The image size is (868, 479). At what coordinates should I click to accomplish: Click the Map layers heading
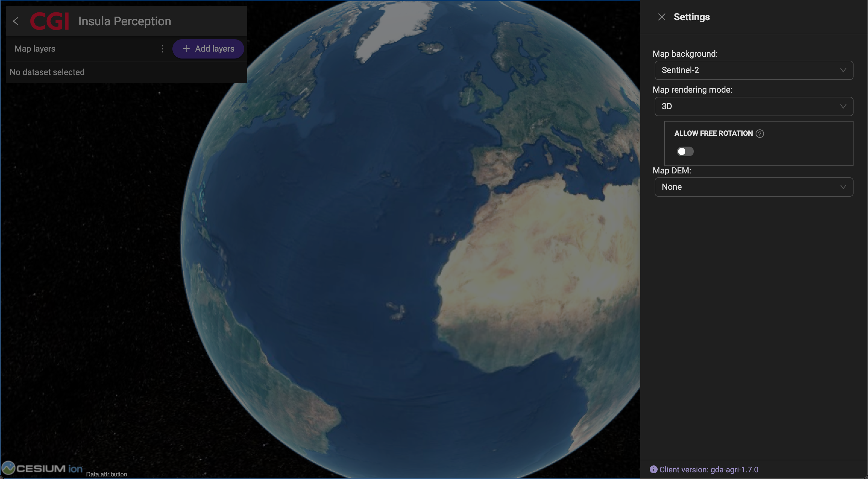pyautogui.click(x=35, y=49)
